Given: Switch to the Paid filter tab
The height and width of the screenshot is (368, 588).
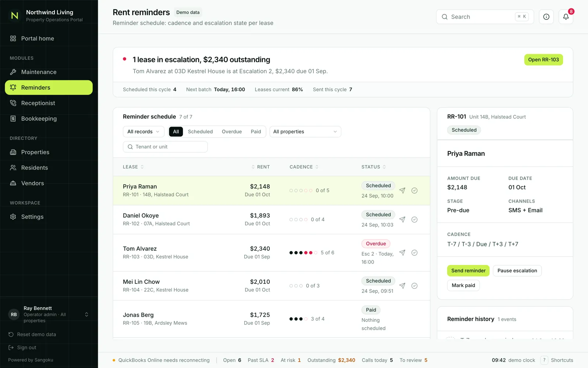Looking at the screenshot, I should (x=256, y=132).
